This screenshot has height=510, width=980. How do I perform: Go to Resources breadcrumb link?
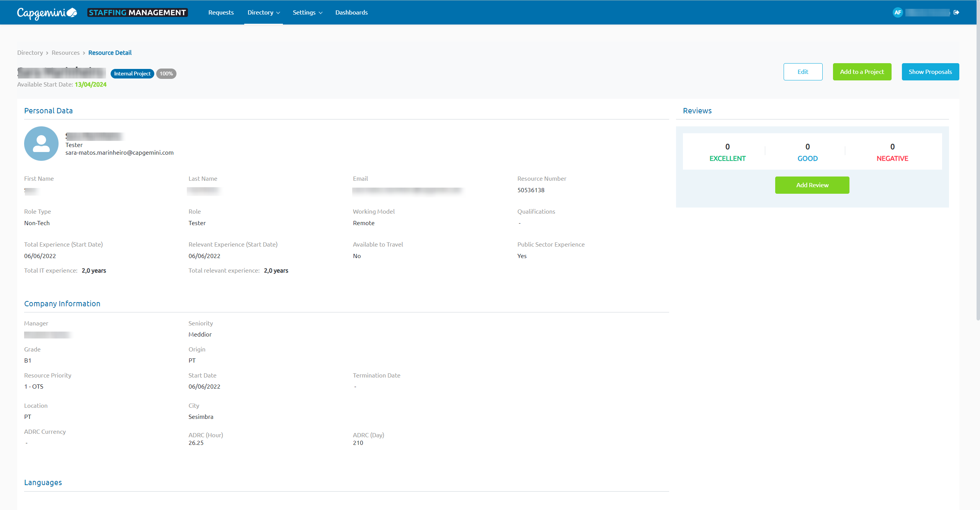pos(65,53)
